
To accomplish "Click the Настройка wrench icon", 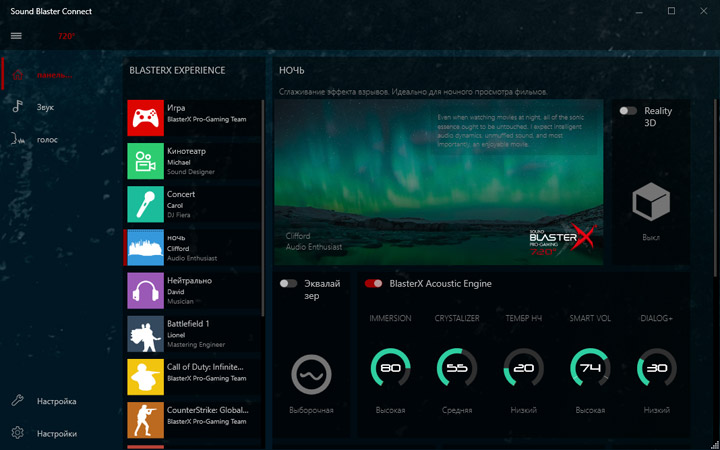I will click(x=17, y=400).
